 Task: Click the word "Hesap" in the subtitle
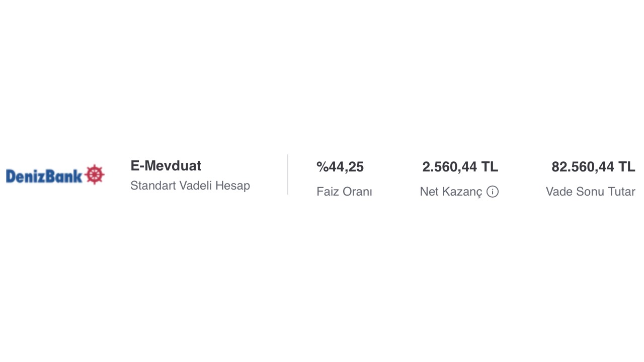point(232,186)
